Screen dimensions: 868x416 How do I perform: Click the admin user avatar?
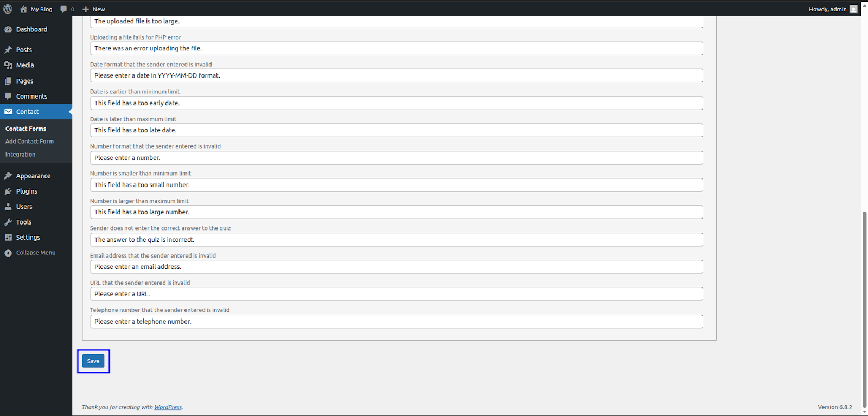click(853, 9)
